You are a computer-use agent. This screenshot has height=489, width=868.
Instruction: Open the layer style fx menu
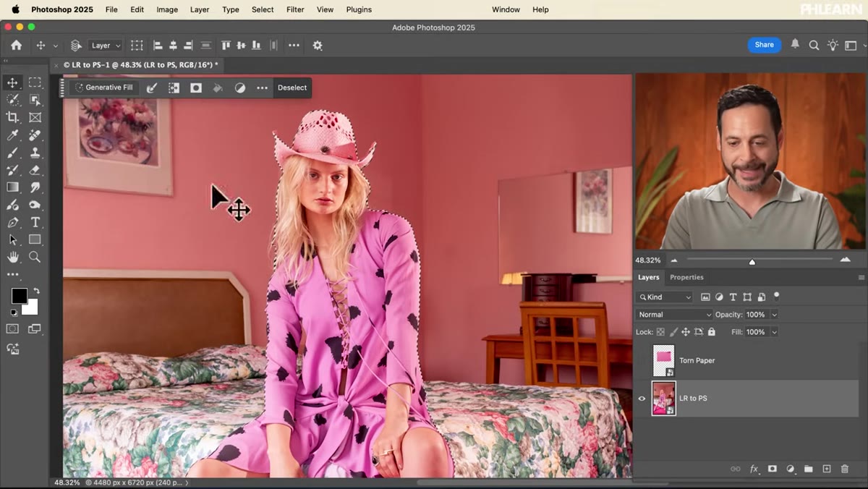coord(754,469)
